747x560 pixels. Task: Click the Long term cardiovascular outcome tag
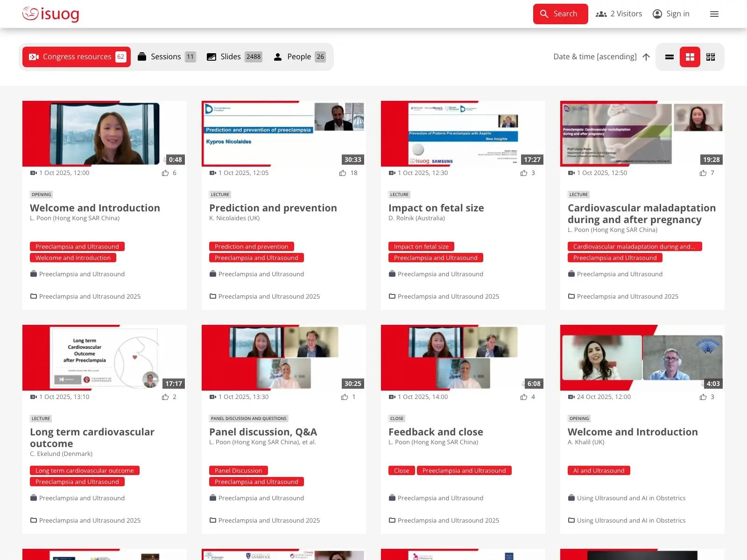coord(85,470)
